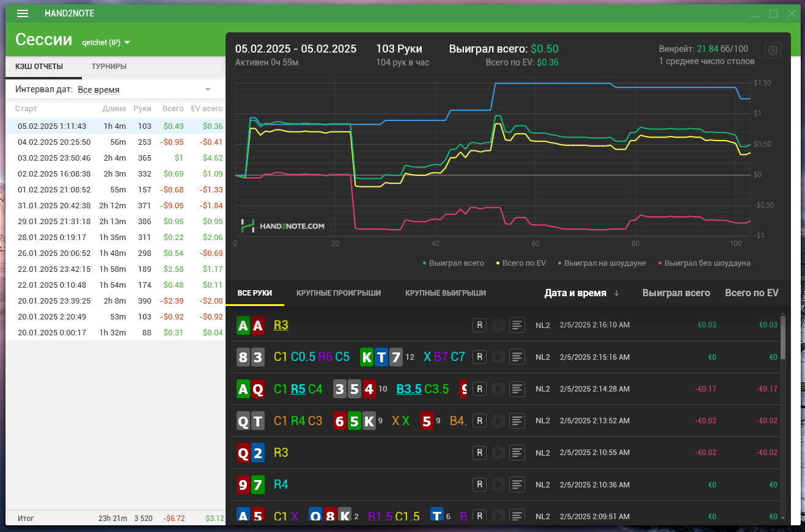Click the R5 action in AQ hand
Viewport: 805px width, 532px height.
tap(298, 388)
